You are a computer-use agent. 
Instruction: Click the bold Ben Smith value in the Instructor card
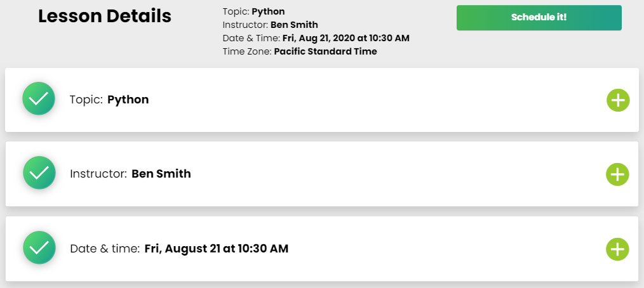(x=161, y=174)
